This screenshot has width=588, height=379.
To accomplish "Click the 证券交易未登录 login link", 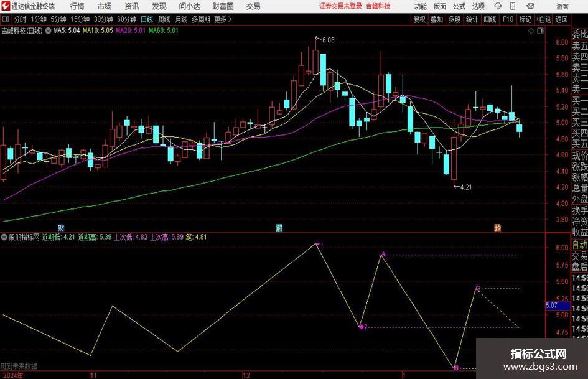I will 340,6.
